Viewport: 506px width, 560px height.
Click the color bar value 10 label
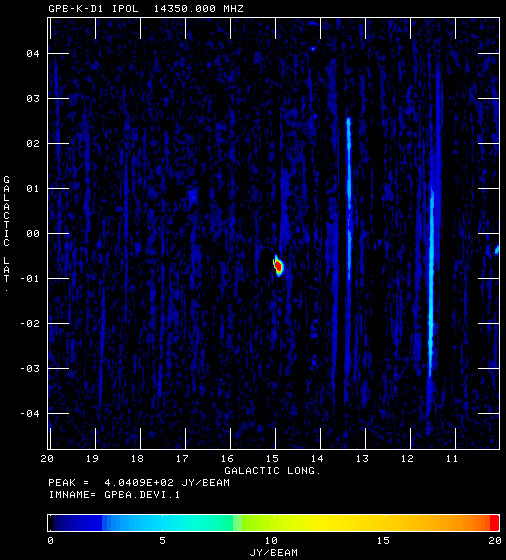tap(271, 541)
